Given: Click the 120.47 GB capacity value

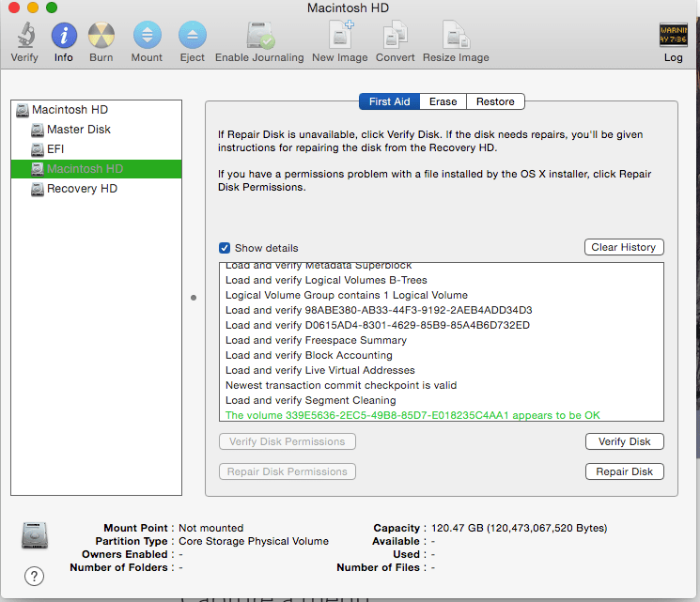Looking at the screenshot, I should pos(520,528).
